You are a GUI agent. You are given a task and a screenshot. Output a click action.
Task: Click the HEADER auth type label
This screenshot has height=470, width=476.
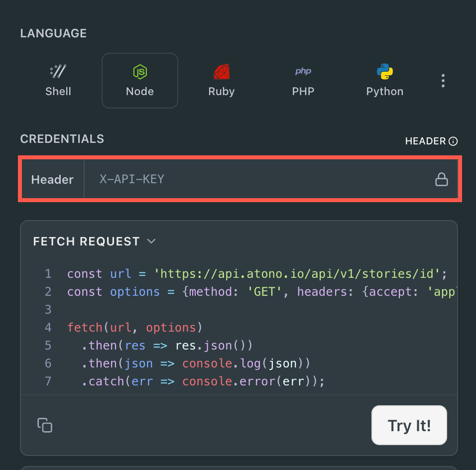click(x=425, y=141)
